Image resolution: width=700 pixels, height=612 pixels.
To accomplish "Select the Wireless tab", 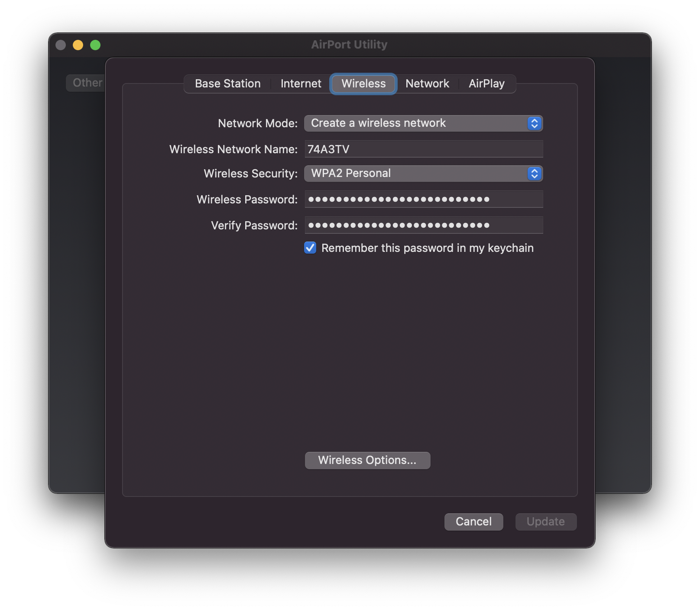I will [363, 84].
